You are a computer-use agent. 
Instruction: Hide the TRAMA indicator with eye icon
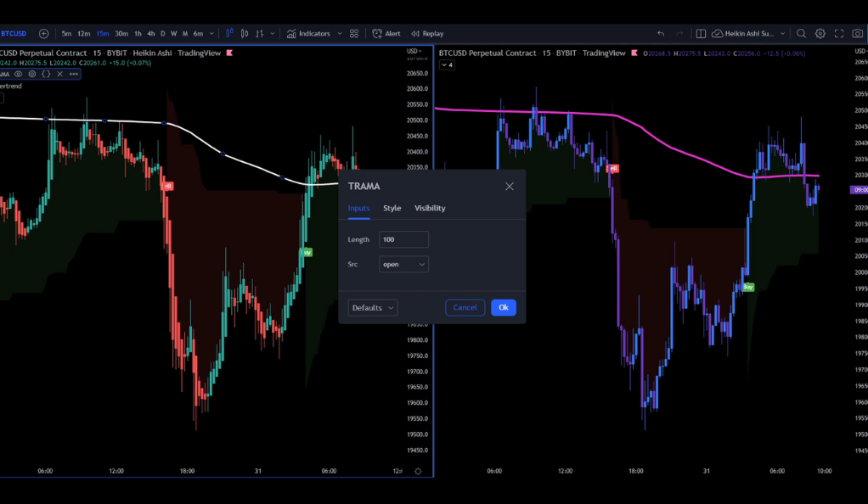tap(19, 74)
